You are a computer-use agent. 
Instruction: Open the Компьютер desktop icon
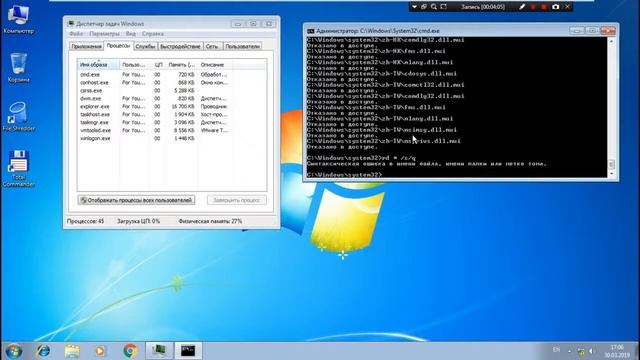tap(18, 20)
